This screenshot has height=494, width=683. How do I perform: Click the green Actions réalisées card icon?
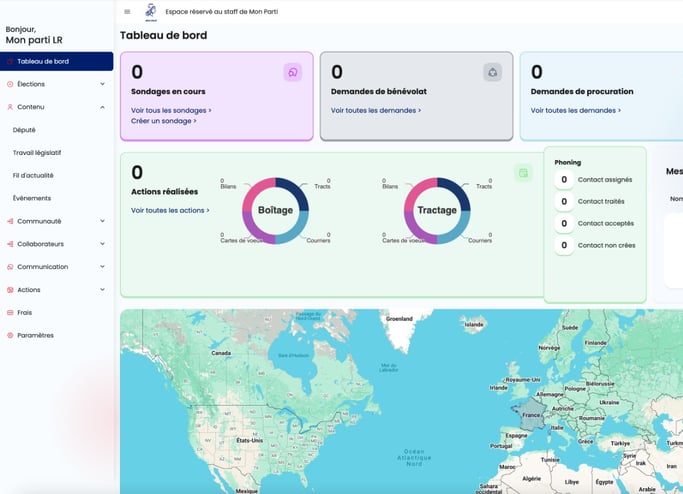pos(523,173)
